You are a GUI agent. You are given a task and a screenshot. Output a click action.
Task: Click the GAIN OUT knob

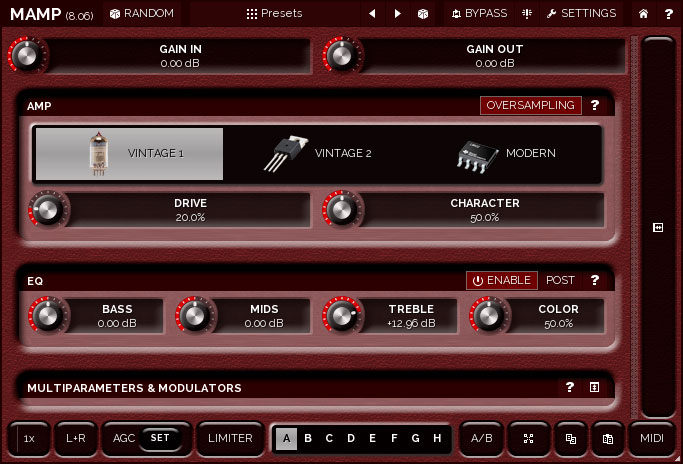coord(342,56)
